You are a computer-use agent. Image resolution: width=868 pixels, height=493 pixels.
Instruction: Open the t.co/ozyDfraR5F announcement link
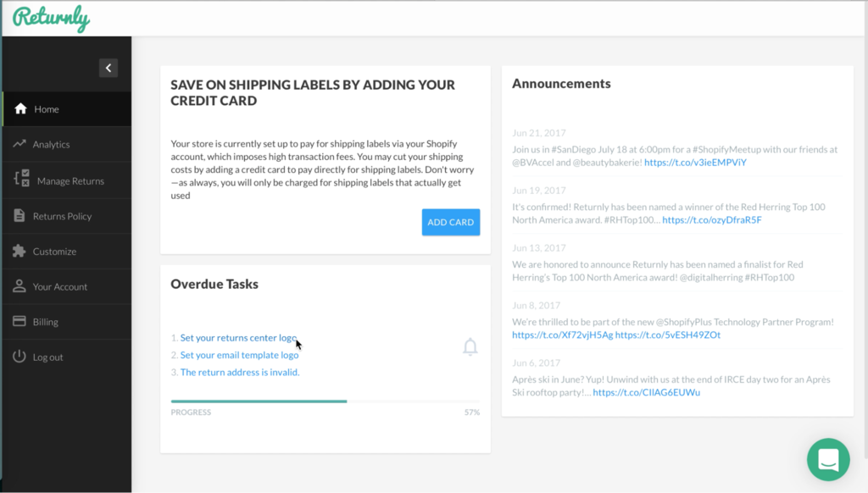click(x=712, y=219)
